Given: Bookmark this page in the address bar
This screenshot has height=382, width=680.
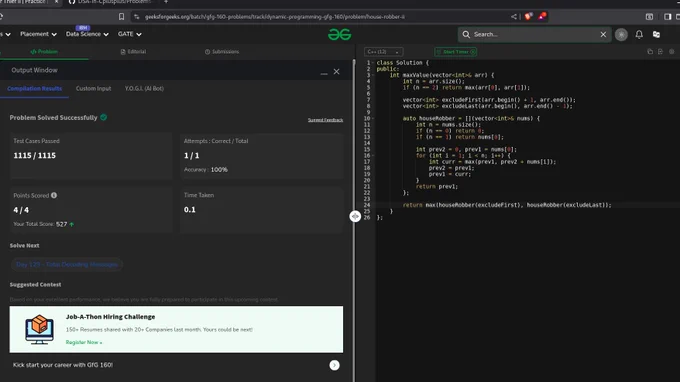Looking at the screenshot, I should point(121,16).
